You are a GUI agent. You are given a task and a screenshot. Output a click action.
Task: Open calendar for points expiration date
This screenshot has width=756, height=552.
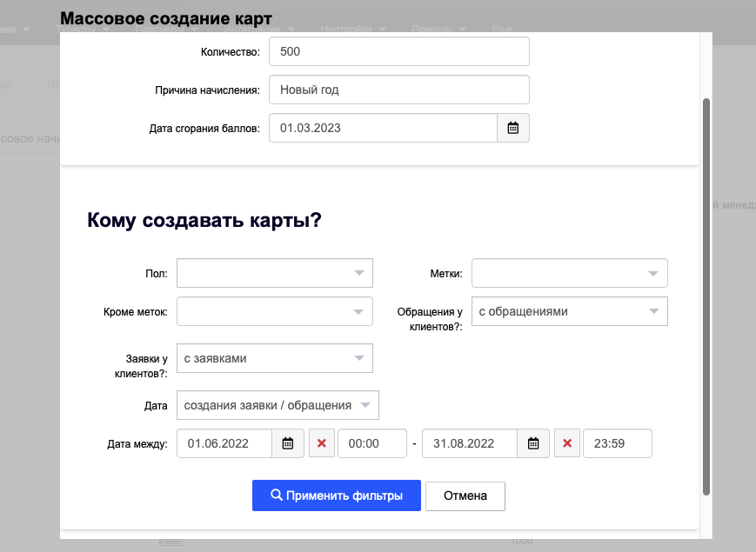[x=513, y=128]
